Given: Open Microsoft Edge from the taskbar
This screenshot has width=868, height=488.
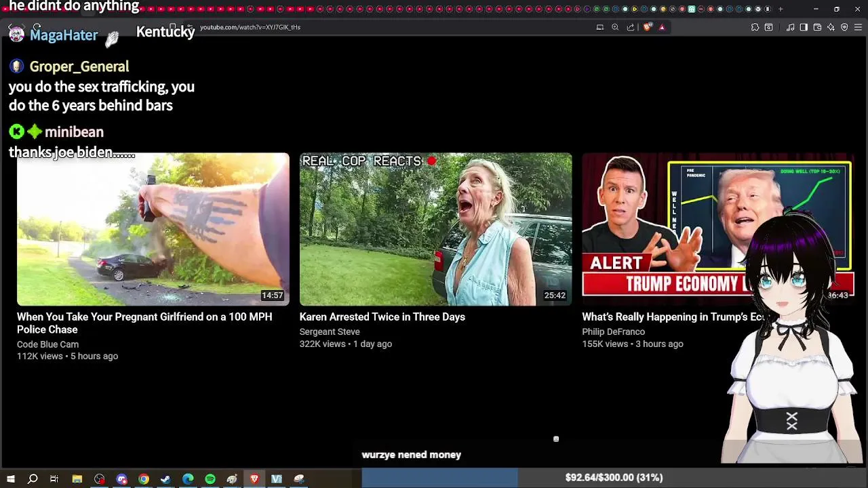Looking at the screenshot, I should click(x=188, y=479).
